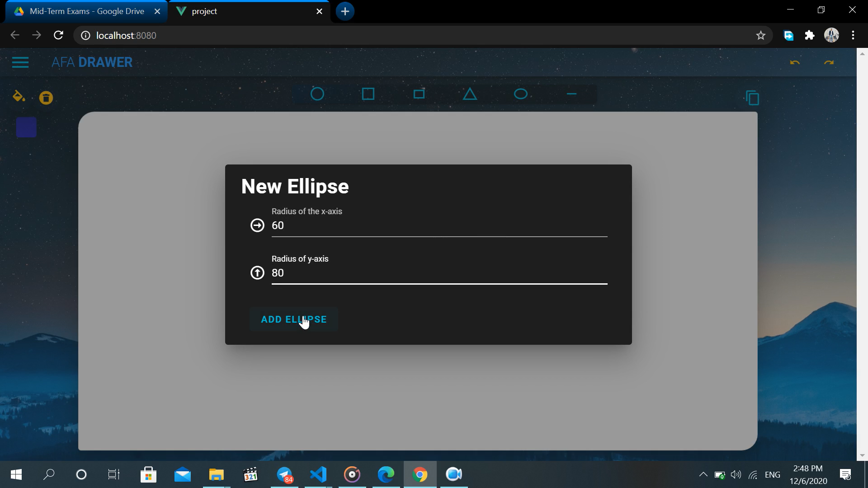
Task: Undo the last drawing action
Action: [x=795, y=62]
